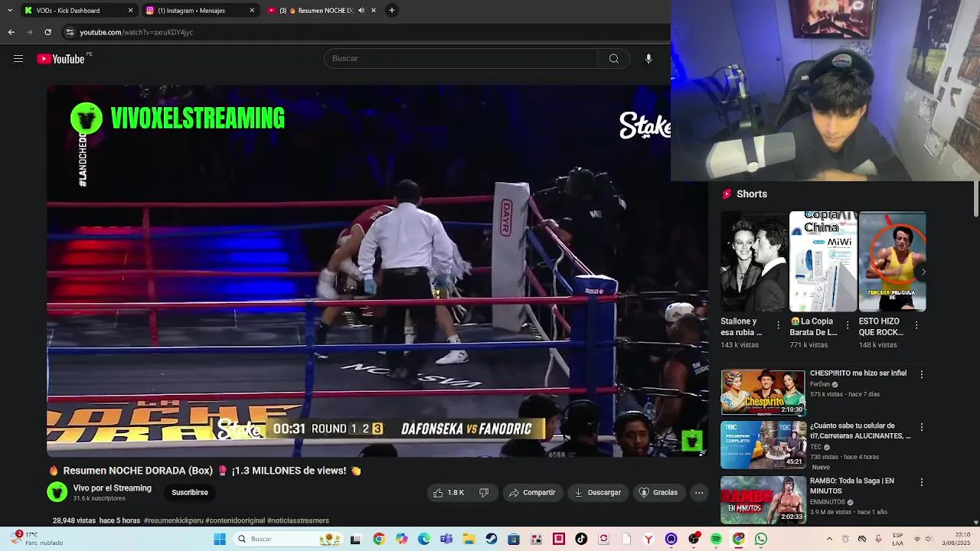This screenshot has width=980, height=551.
Task: Click the Gracias thanks button
Action: click(x=658, y=493)
